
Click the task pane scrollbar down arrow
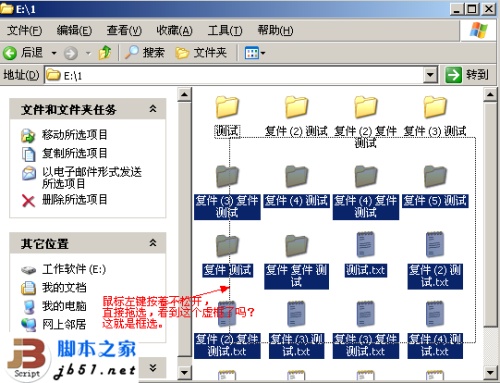pyautogui.click(x=184, y=372)
